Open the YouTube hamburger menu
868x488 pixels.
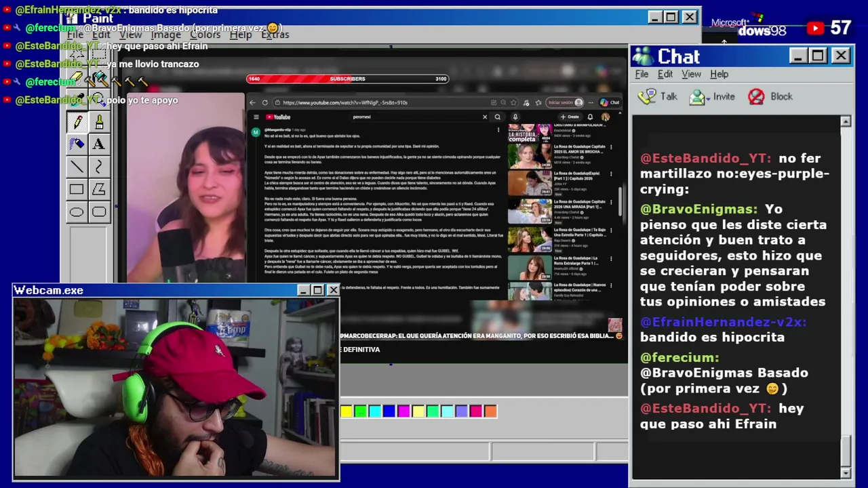click(x=256, y=117)
